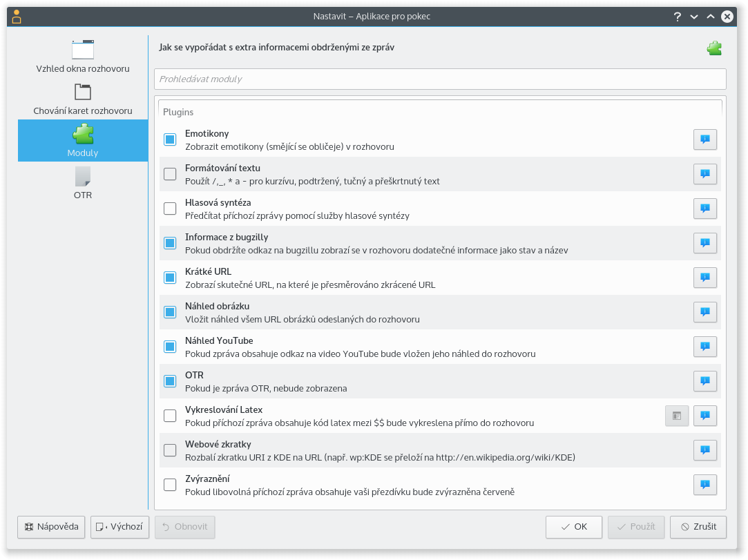Image resolution: width=748 pixels, height=560 pixels.
Task: Confirm with the OK button
Action: (574, 527)
